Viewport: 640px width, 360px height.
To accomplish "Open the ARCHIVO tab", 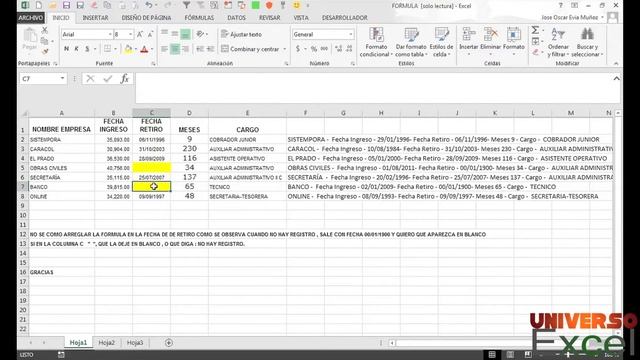I will (x=31, y=18).
